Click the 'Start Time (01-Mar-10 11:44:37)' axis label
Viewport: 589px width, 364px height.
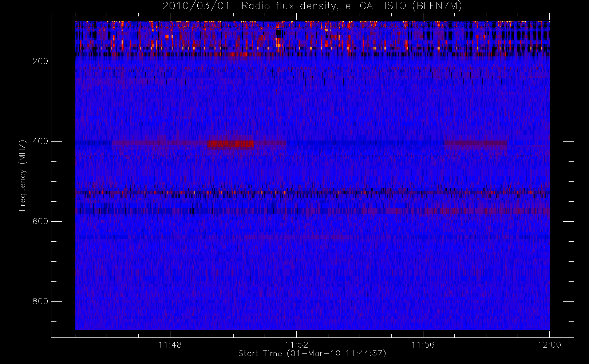click(312, 353)
